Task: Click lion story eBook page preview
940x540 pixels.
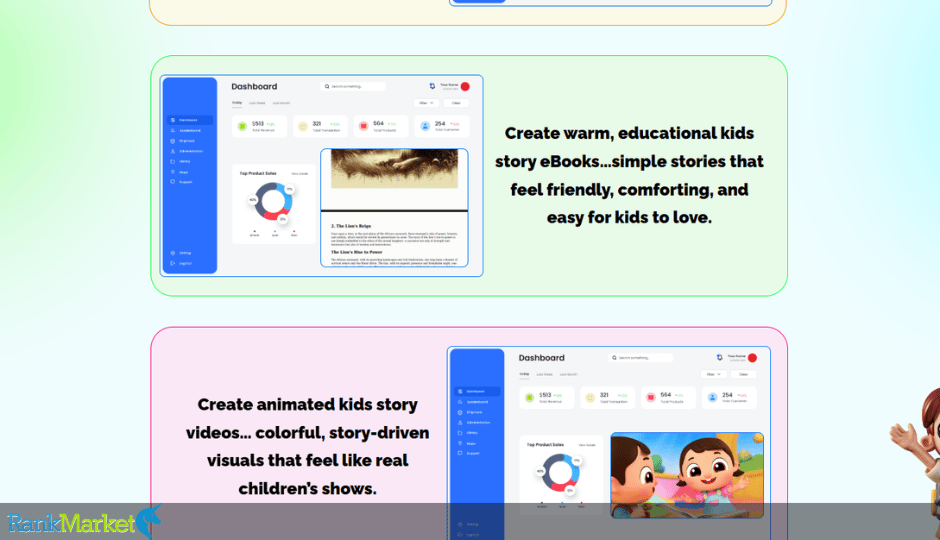Action: (394, 207)
